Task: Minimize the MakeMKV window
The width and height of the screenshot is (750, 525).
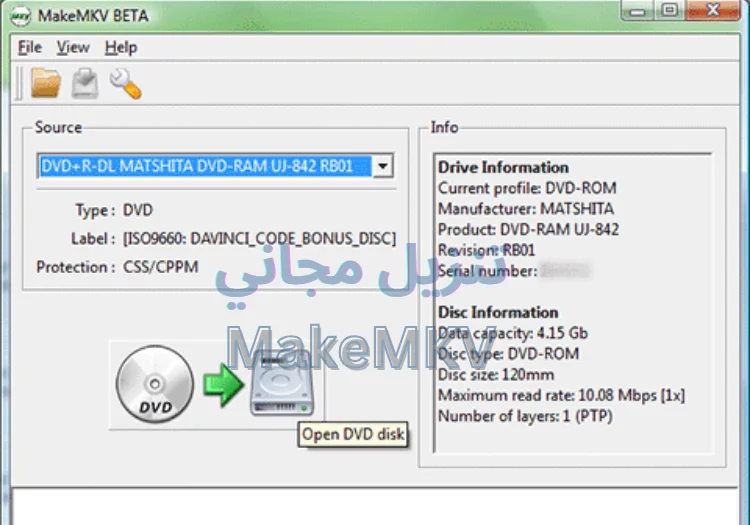Action: 637,11
